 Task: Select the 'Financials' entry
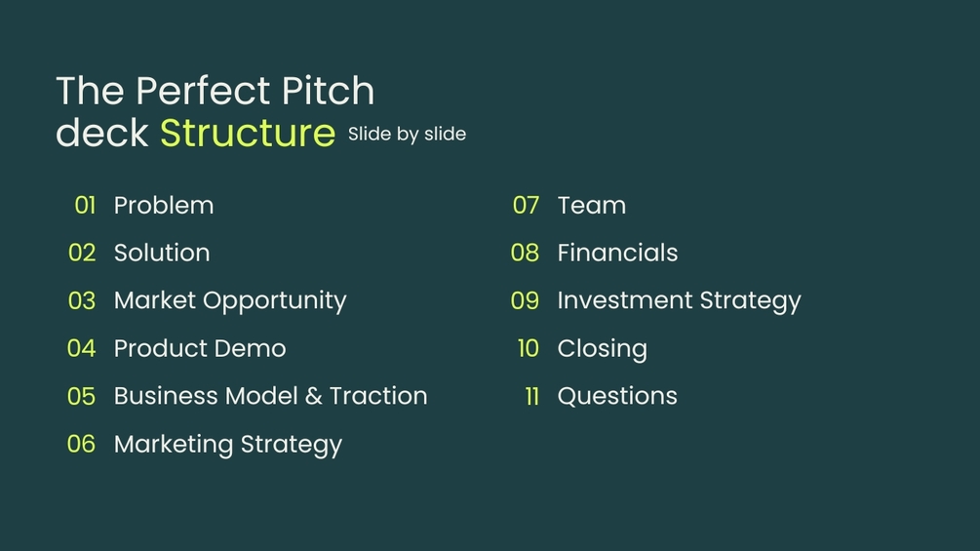coord(617,253)
